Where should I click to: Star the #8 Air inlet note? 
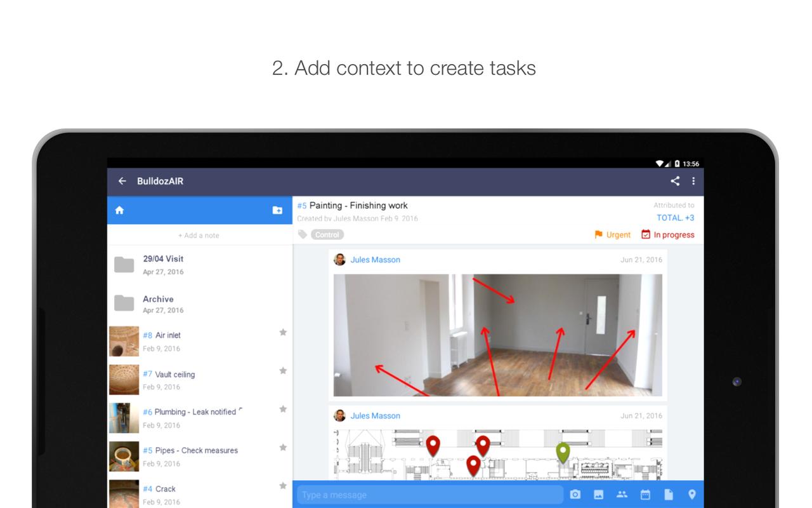283,332
